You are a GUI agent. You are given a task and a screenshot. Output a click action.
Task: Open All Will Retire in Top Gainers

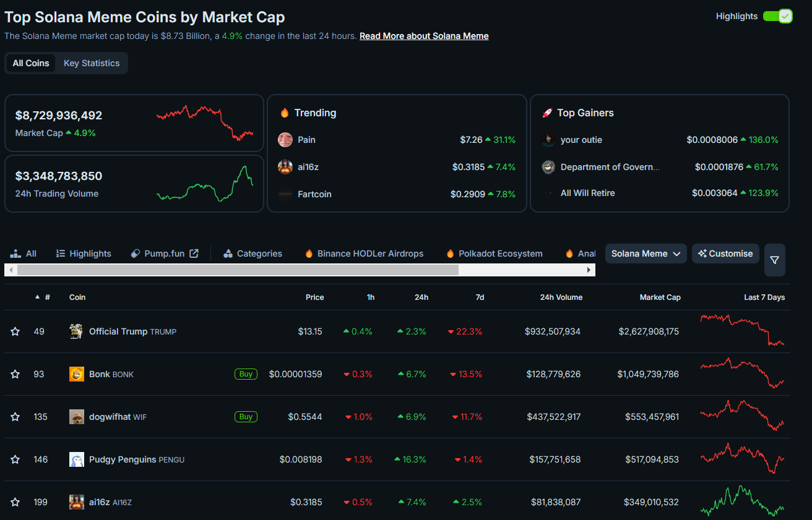pos(588,193)
